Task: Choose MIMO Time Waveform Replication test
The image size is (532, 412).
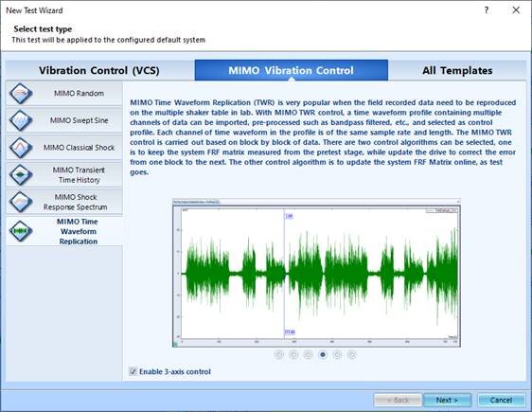Action: click(x=63, y=231)
